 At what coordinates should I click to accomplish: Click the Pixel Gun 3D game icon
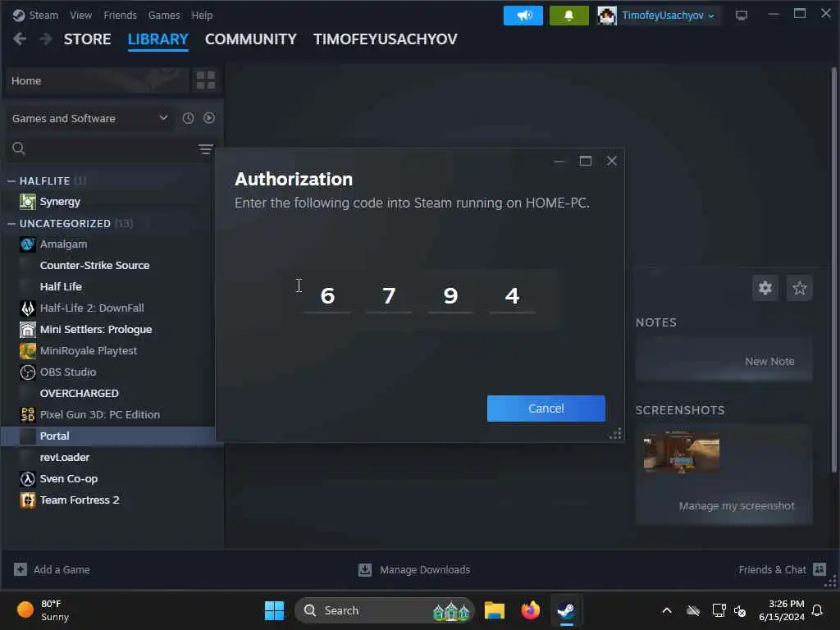coord(28,414)
